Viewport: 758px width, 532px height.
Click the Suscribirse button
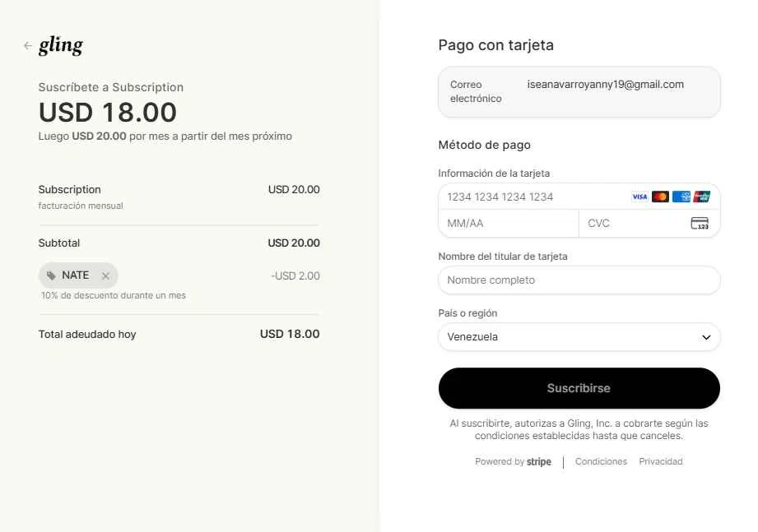pyautogui.click(x=579, y=388)
